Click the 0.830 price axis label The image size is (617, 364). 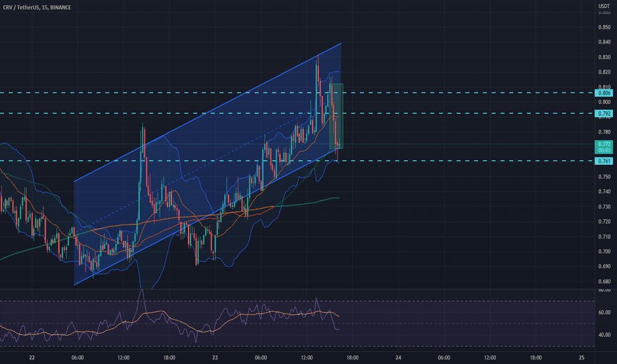point(604,57)
